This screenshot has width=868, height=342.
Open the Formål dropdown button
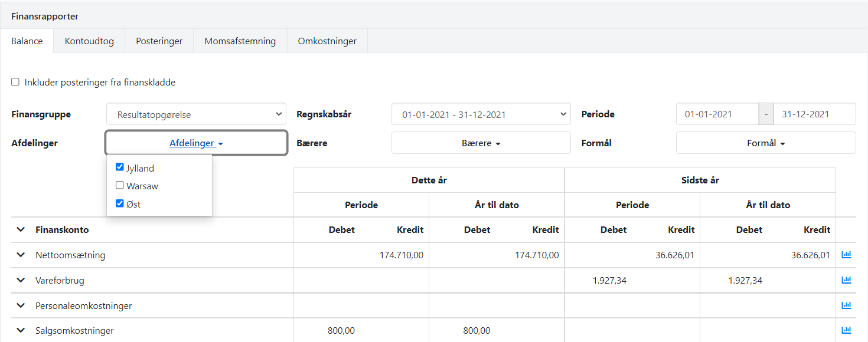pyautogui.click(x=765, y=143)
